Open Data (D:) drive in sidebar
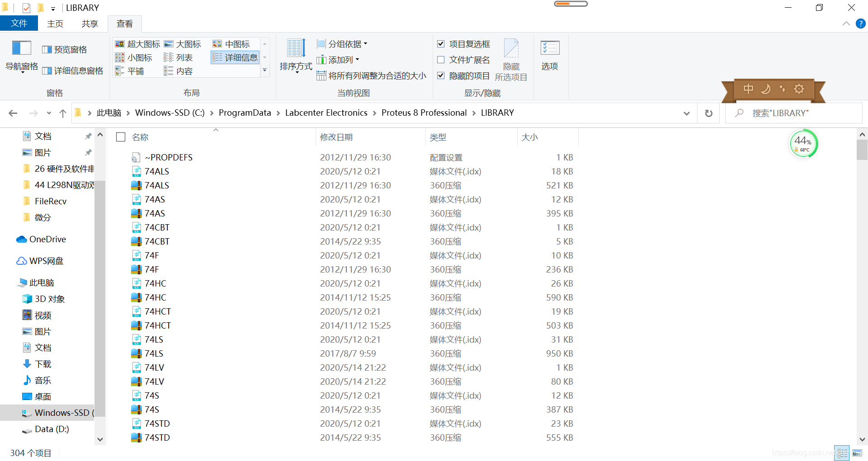 [x=45, y=429]
